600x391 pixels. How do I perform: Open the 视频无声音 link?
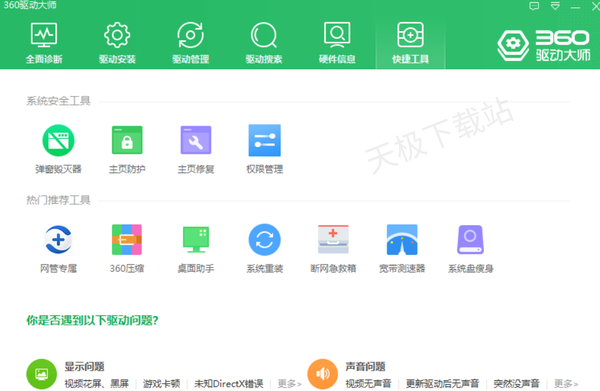click(368, 383)
